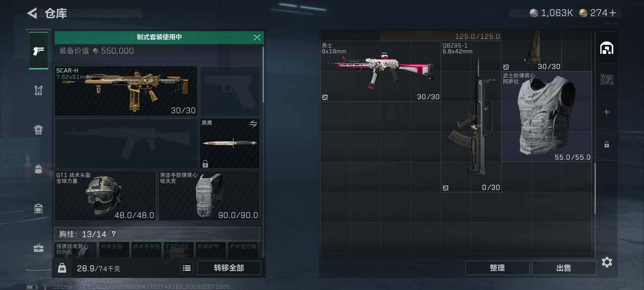Go back using the warehouse back arrow
Screen dimensions: 644x290
pos(32,13)
